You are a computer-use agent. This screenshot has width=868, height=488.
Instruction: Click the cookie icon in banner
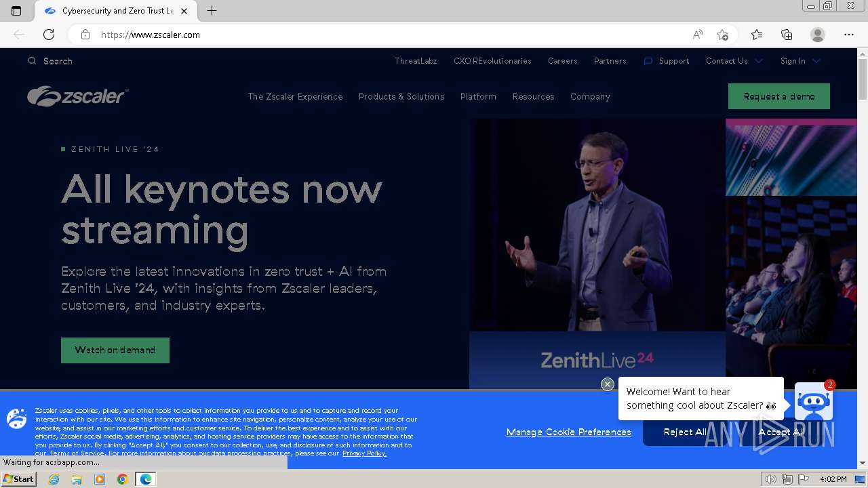click(x=17, y=418)
